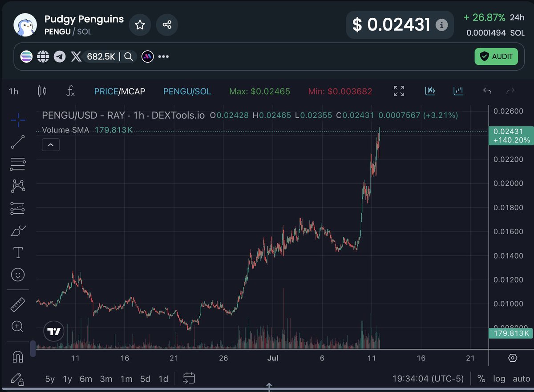This screenshot has width=534, height=392.
Task: Select the brush drawing tool
Action: [x=18, y=231]
